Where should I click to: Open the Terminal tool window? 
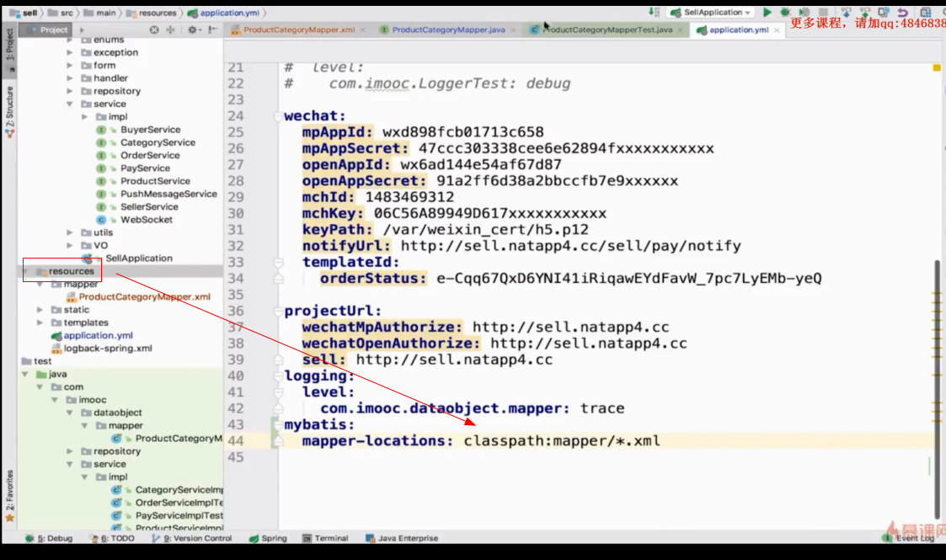(325, 538)
